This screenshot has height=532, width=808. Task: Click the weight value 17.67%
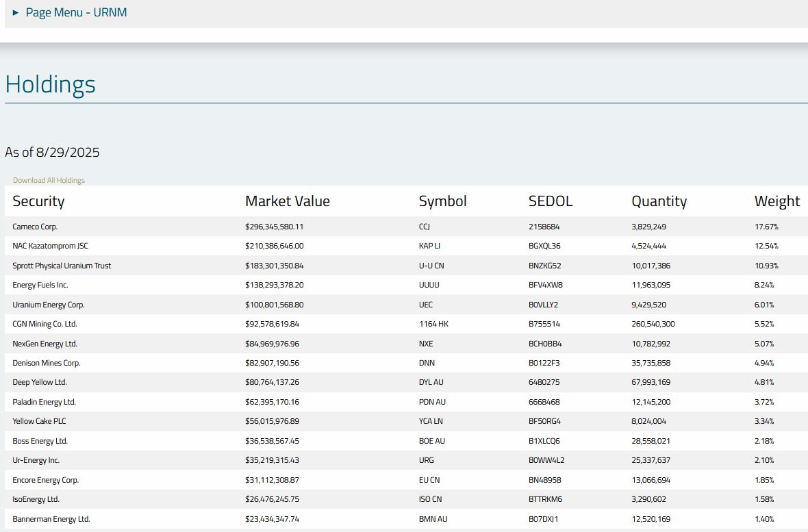point(766,227)
